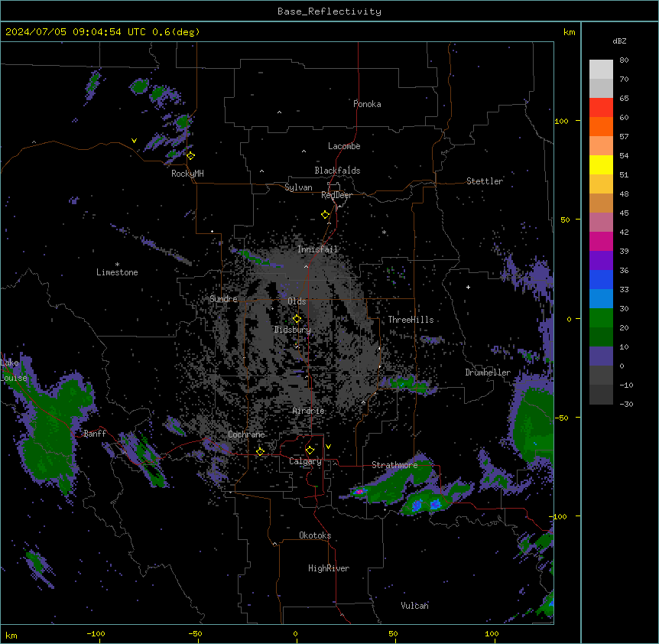Click the Lake Louise label
Viewport: 659px width, 644px height.
[x=14, y=370]
